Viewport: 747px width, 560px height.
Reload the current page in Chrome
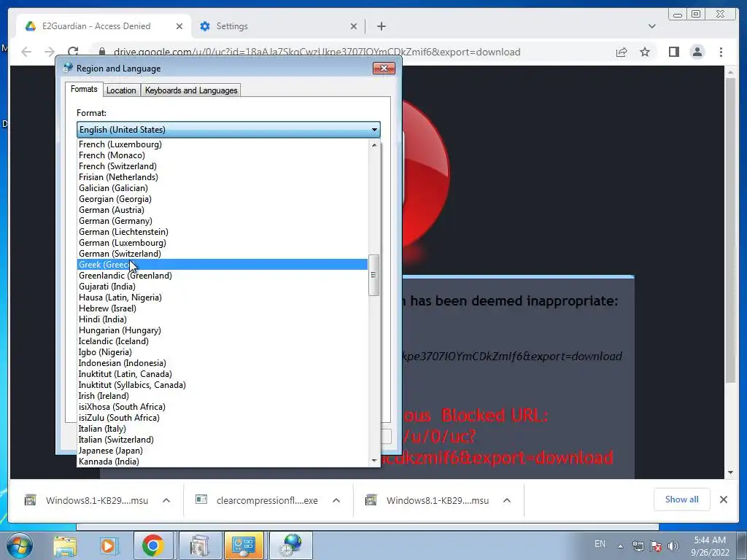pyautogui.click(x=73, y=52)
